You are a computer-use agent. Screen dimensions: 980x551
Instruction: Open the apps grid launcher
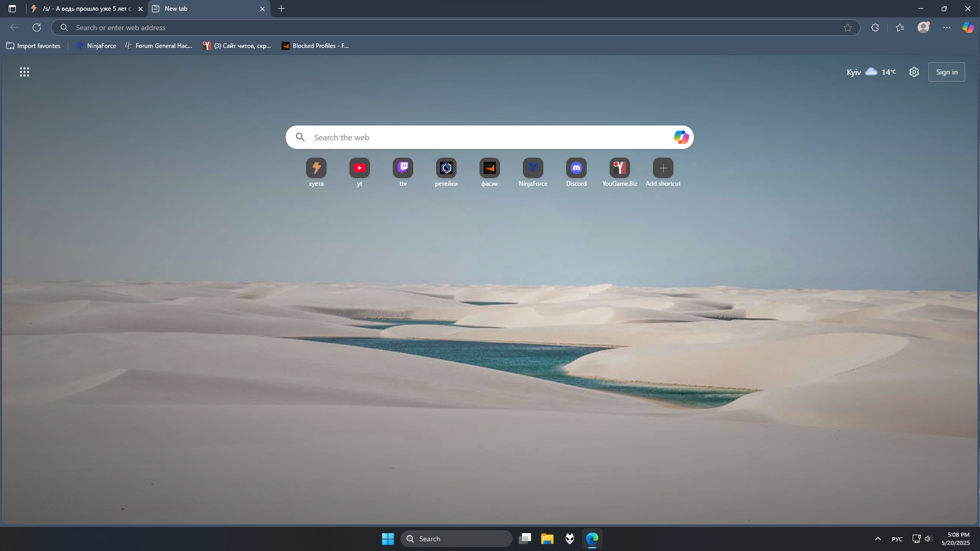pos(24,72)
